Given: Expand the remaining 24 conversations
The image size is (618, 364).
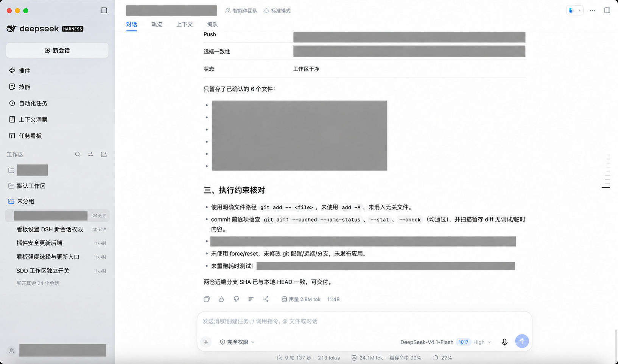Looking at the screenshot, I should (x=38, y=283).
